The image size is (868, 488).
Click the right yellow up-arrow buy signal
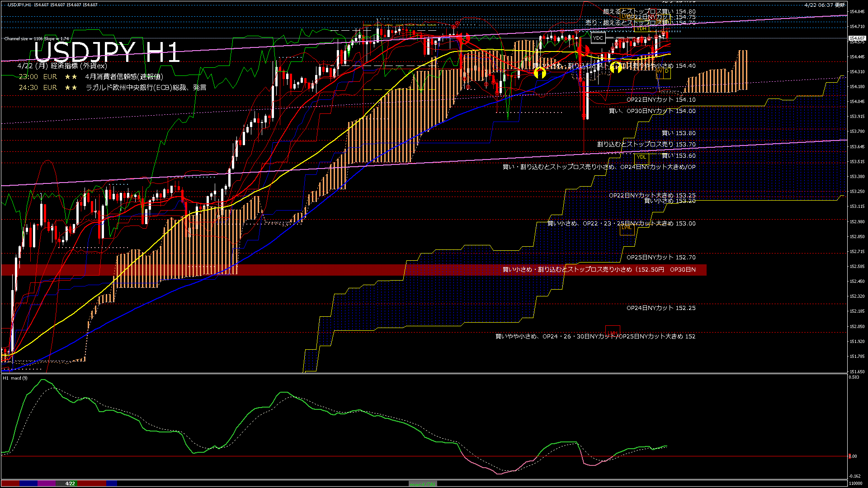point(616,68)
